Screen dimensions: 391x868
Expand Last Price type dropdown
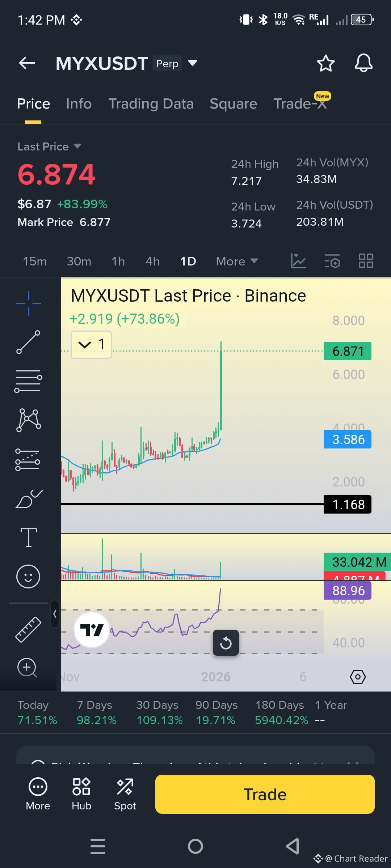[49, 146]
